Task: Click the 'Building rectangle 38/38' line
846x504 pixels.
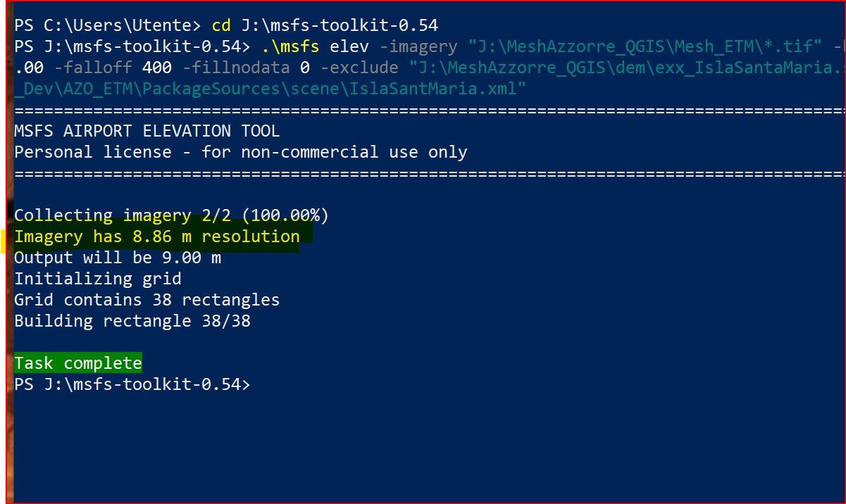Action: tap(132, 321)
